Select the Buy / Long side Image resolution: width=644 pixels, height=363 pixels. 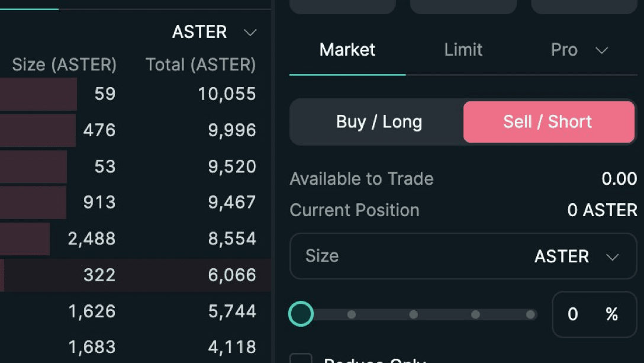tap(379, 122)
